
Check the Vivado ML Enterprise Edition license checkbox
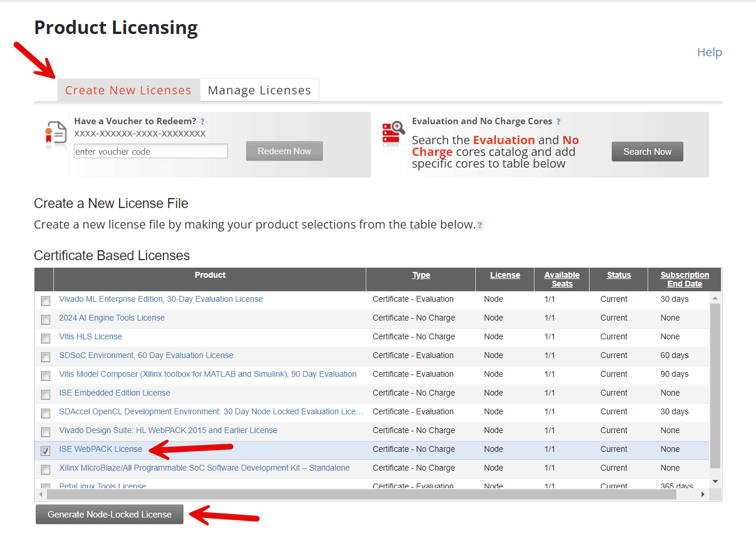click(x=45, y=301)
